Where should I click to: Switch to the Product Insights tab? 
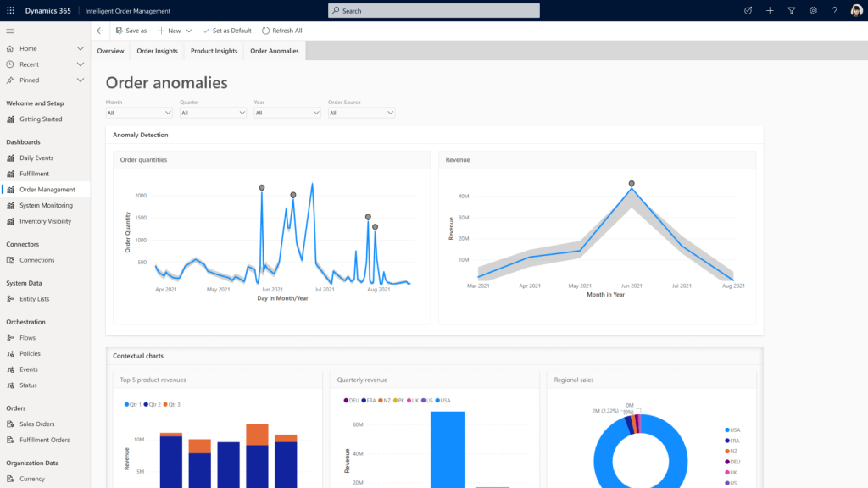213,50
